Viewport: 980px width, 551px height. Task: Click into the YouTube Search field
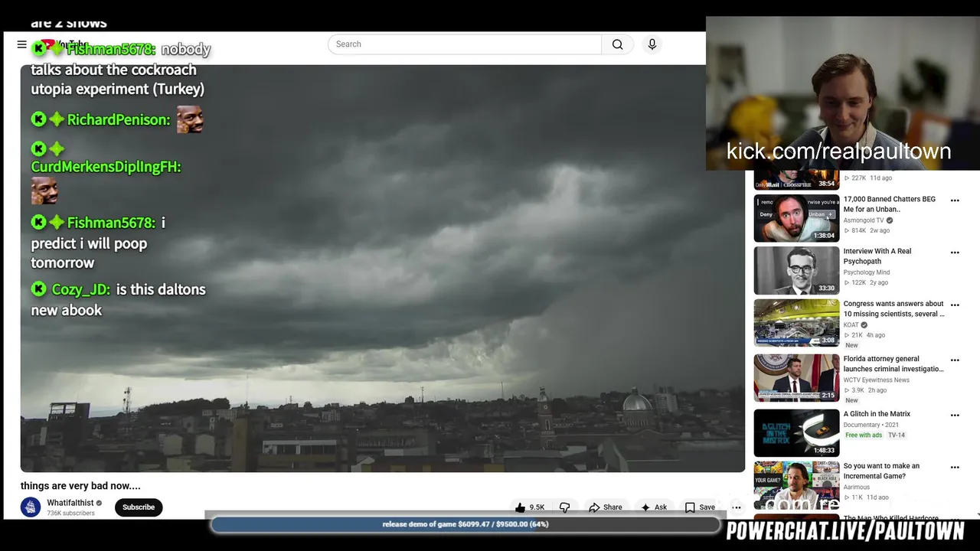click(x=465, y=44)
